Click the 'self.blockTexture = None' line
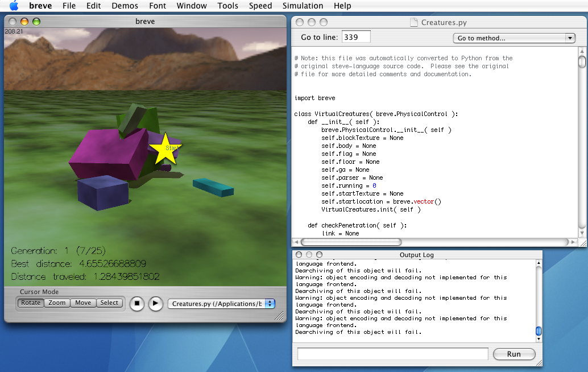This screenshot has height=372, width=588. pos(362,138)
